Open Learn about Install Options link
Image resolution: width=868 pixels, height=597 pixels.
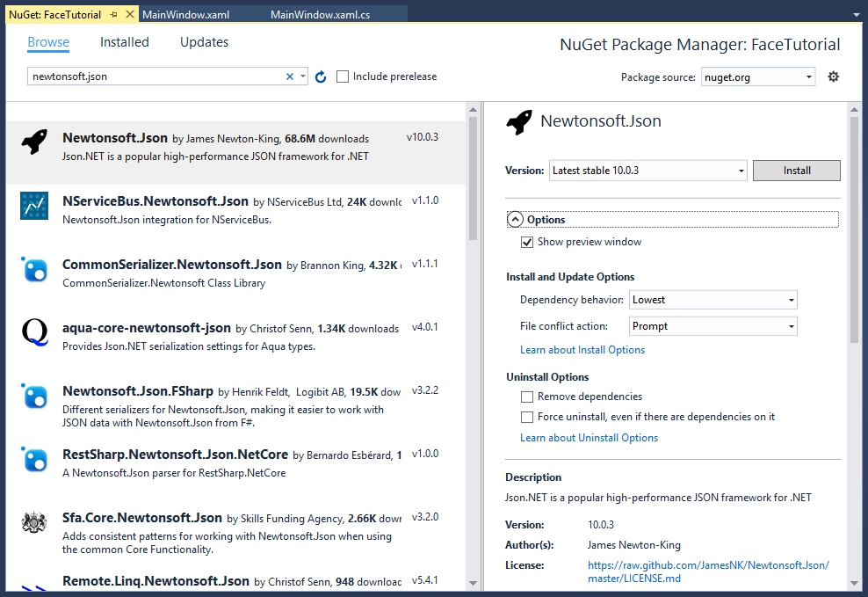click(x=582, y=350)
